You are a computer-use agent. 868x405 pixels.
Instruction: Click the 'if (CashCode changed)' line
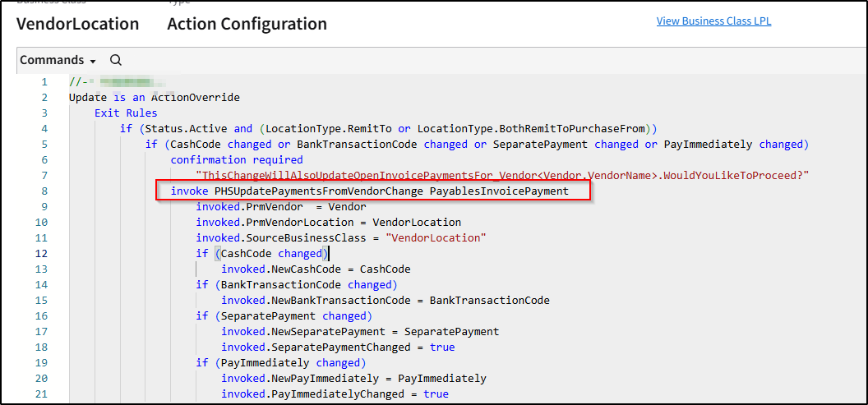coord(262,253)
